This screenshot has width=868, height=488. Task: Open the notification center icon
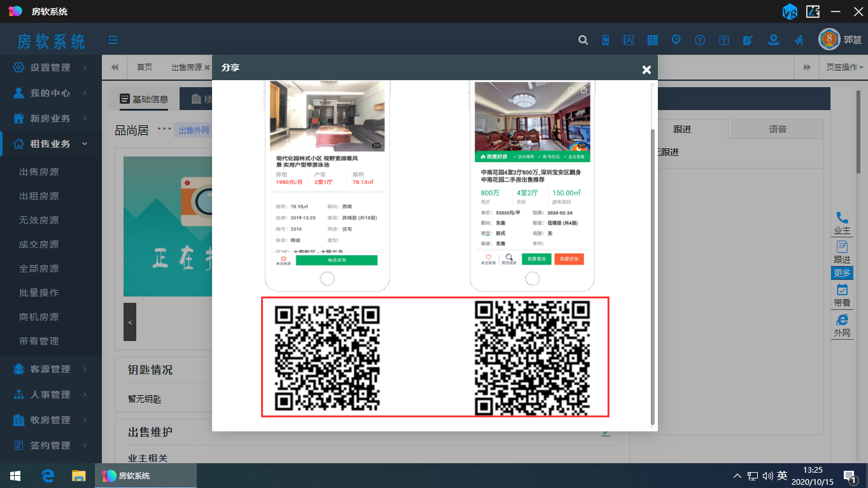tap(850, 476)
